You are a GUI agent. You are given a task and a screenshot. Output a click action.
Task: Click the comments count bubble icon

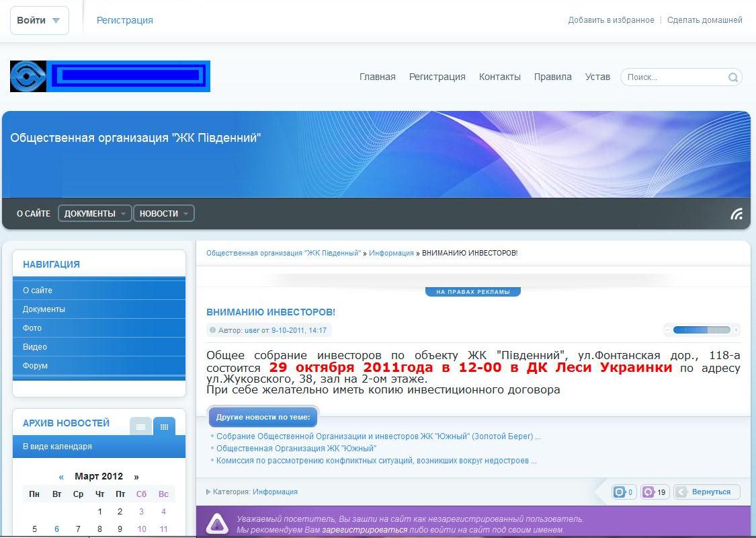pyautogui.click(x=619, y=492)
